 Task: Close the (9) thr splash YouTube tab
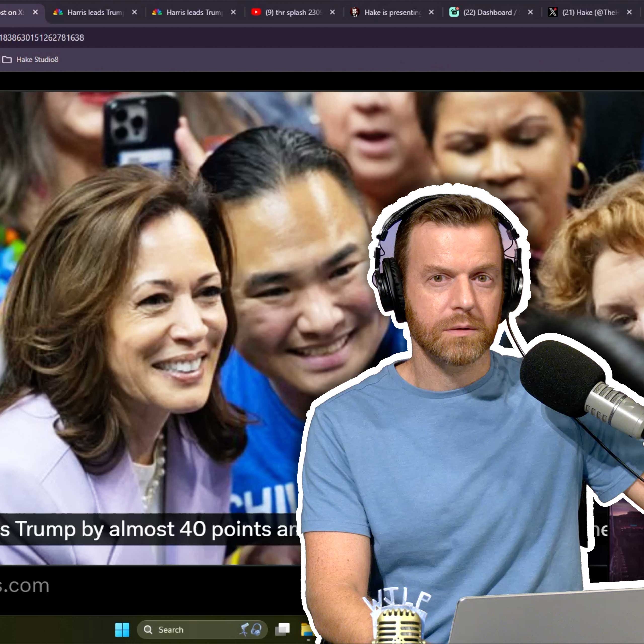pos(332,12)
